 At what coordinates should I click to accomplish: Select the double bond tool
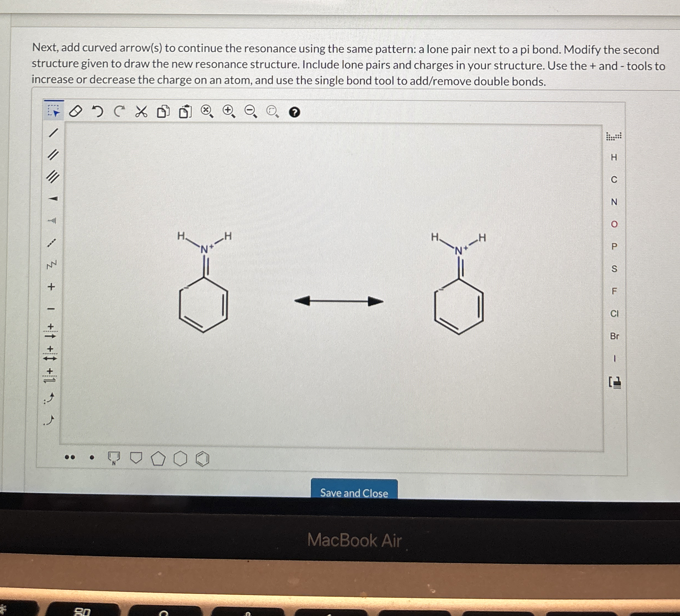tap(53, 155)
